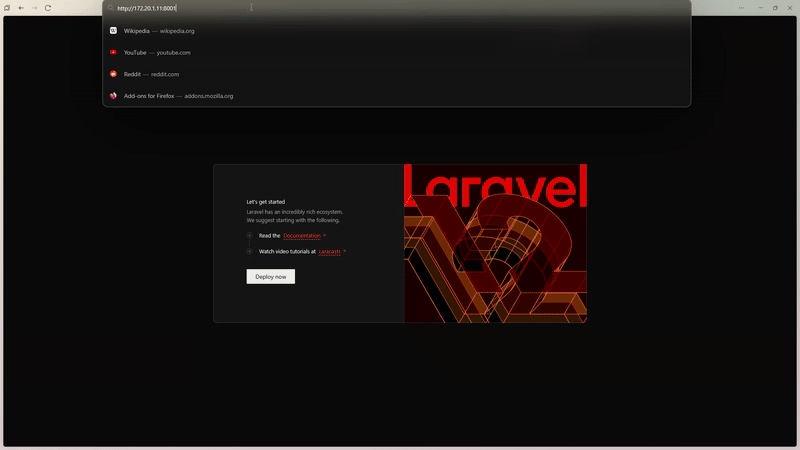Click the YouTube icon in suggestions
The width and height of the screenshot is (800, 450).
(114, 52)
